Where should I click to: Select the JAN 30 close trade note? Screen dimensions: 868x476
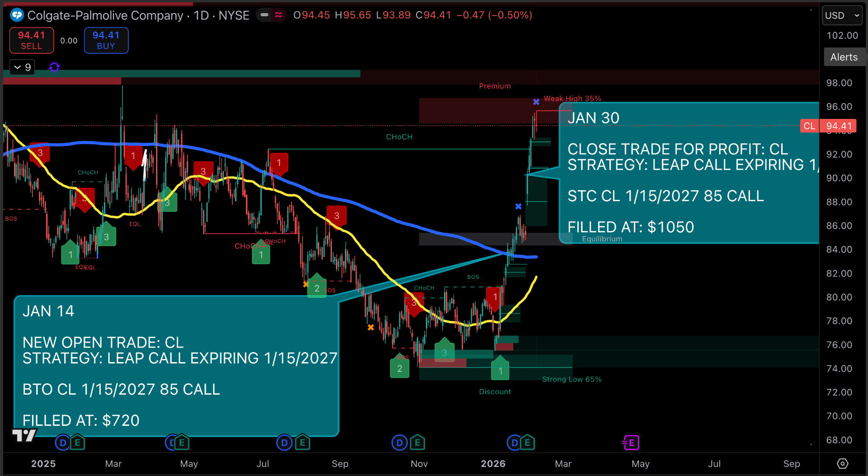pos(689,173)
